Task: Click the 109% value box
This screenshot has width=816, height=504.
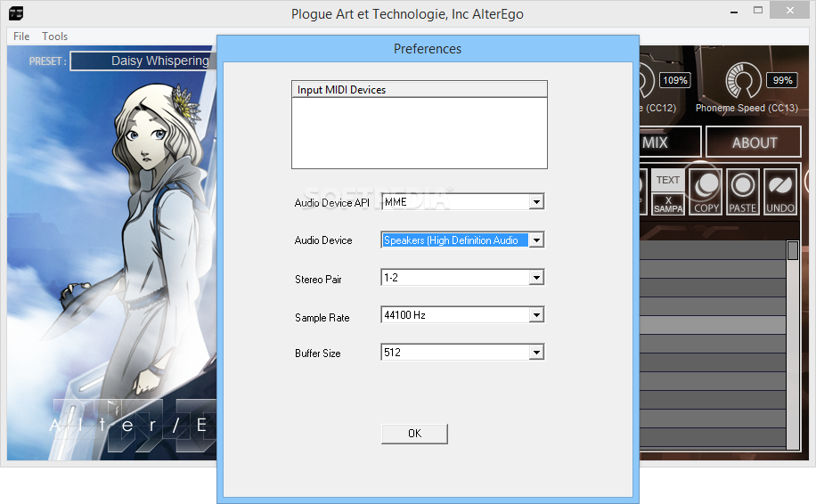Action: coord(675,80)
